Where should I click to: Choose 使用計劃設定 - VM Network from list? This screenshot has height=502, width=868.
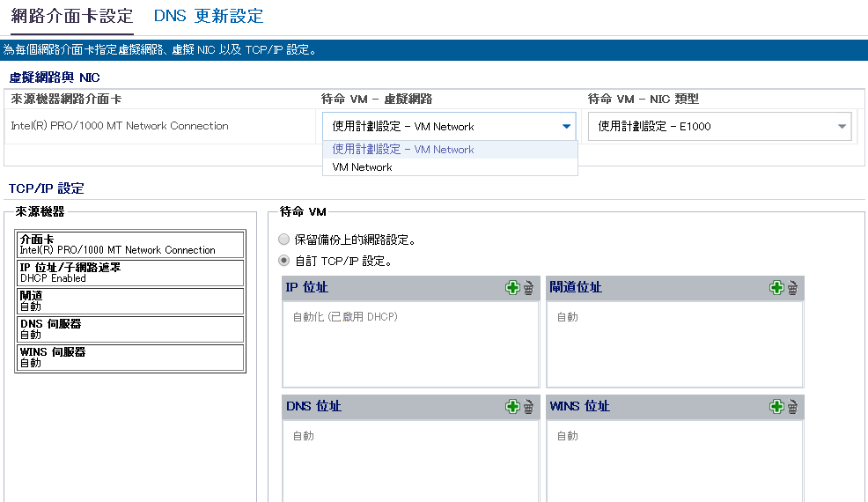tap(403, 150)
